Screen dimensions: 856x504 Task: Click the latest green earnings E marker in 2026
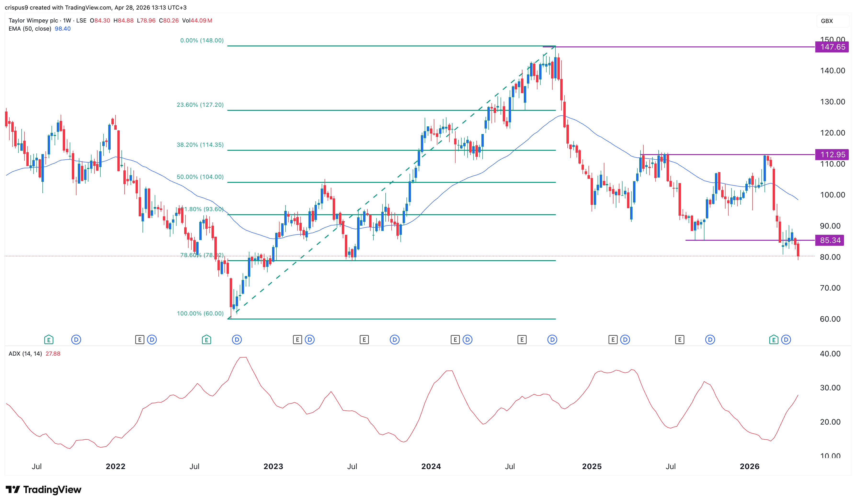(x=773, y=339)
